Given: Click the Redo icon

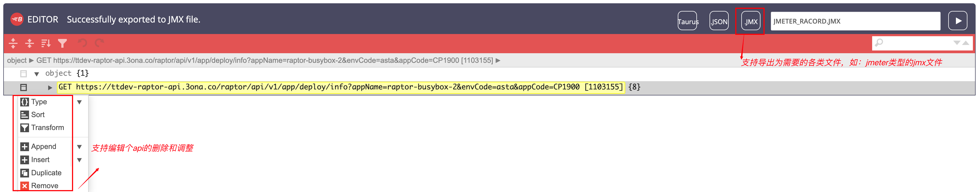Looking at the screenshot, I should coord(100,43).
